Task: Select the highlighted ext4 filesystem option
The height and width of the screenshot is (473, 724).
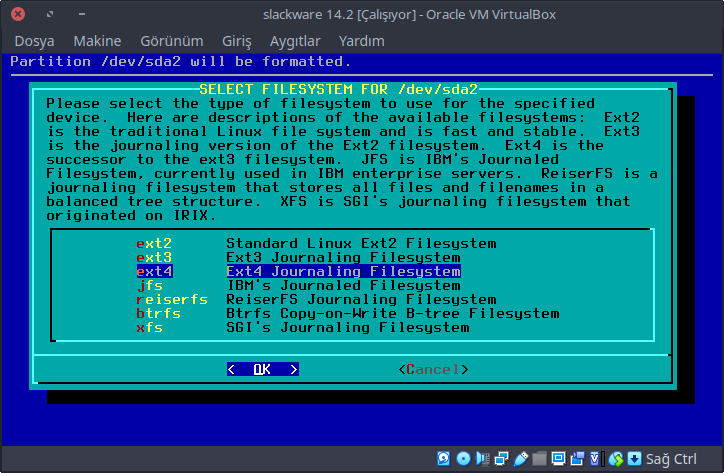Action: [154, 271]
